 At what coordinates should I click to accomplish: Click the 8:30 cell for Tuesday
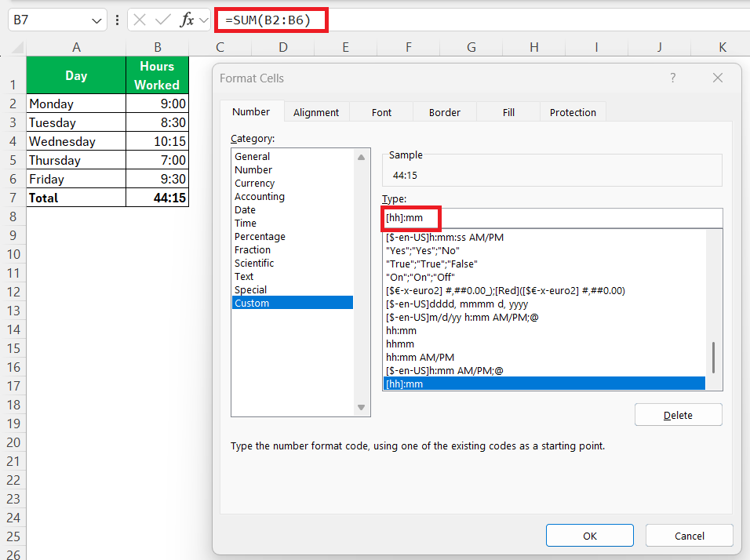pos(158,122)
